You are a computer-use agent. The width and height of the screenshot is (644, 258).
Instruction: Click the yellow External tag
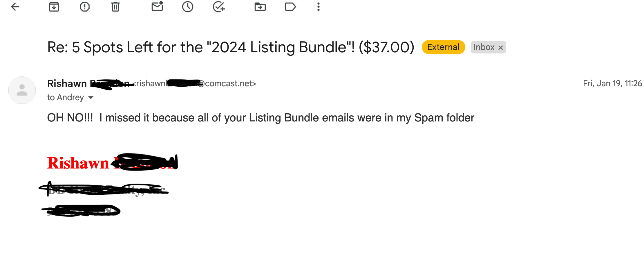pyautogui.click(x=443, y=47)
